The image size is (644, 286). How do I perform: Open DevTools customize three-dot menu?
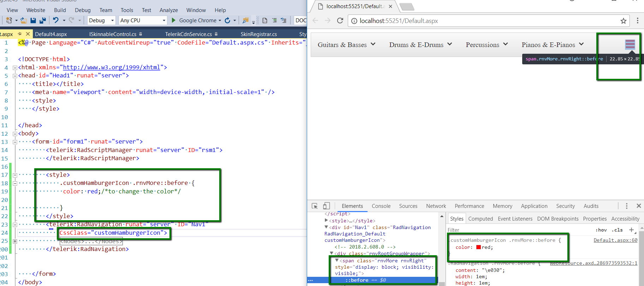coord(627,206)
